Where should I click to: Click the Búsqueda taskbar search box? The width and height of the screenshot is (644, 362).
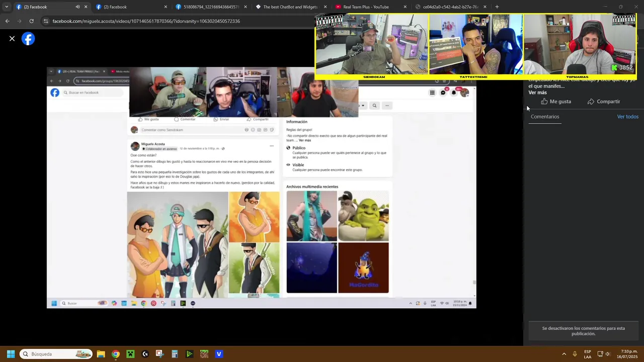(56, 354)
